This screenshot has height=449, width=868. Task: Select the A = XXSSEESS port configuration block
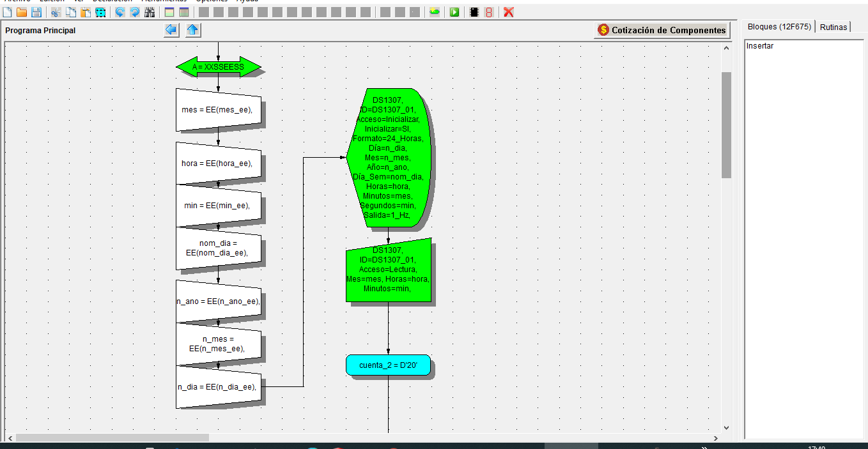point(219,67)
